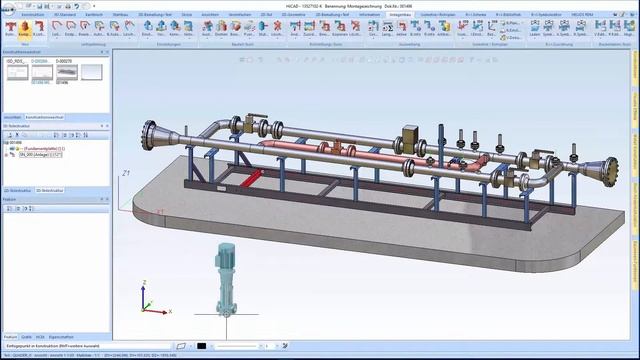Select the Drehen rotate component icon

221,29
